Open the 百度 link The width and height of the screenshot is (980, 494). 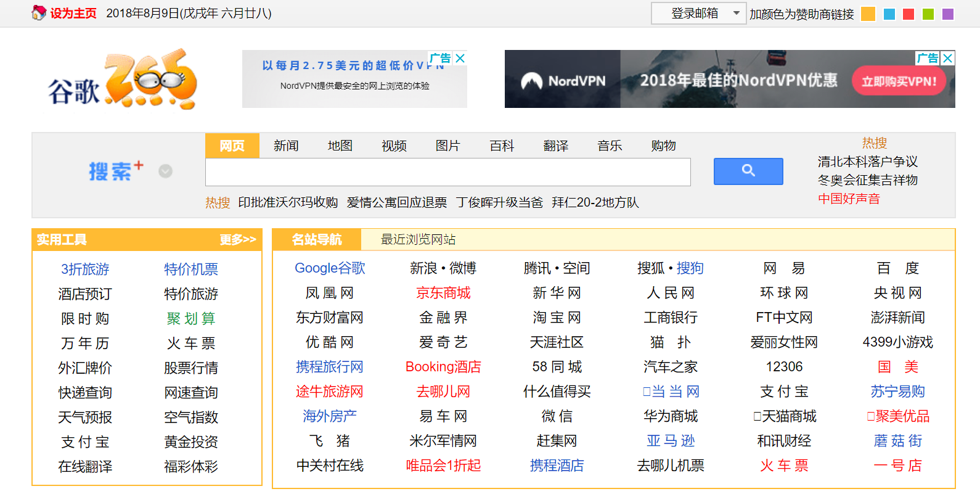point(898,268)
